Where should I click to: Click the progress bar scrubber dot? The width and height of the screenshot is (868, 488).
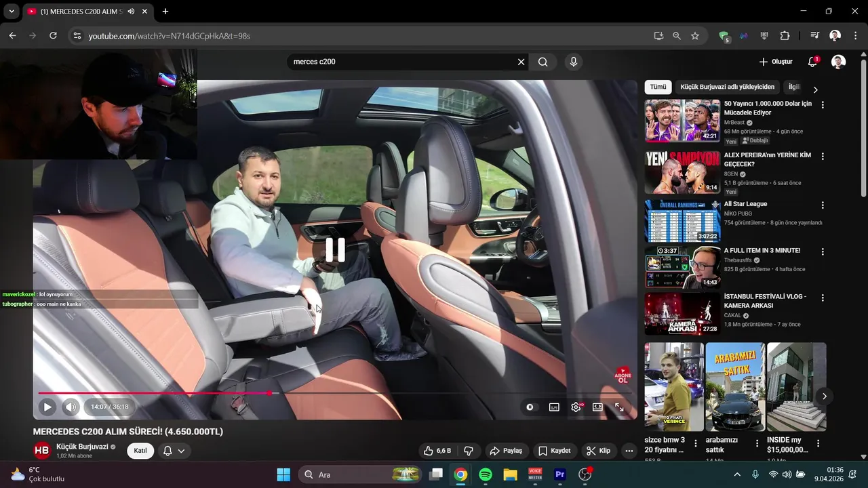click(x=270, y=393)
